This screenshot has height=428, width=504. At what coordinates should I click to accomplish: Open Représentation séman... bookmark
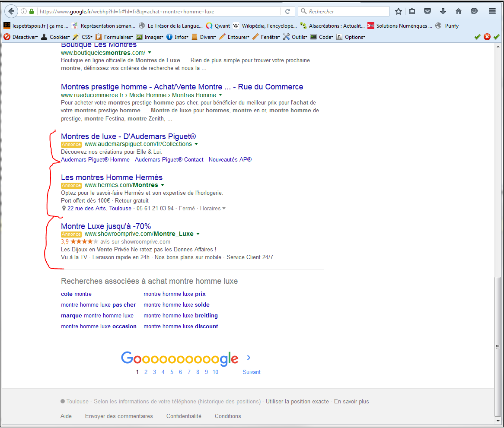(x=103, y=25)
